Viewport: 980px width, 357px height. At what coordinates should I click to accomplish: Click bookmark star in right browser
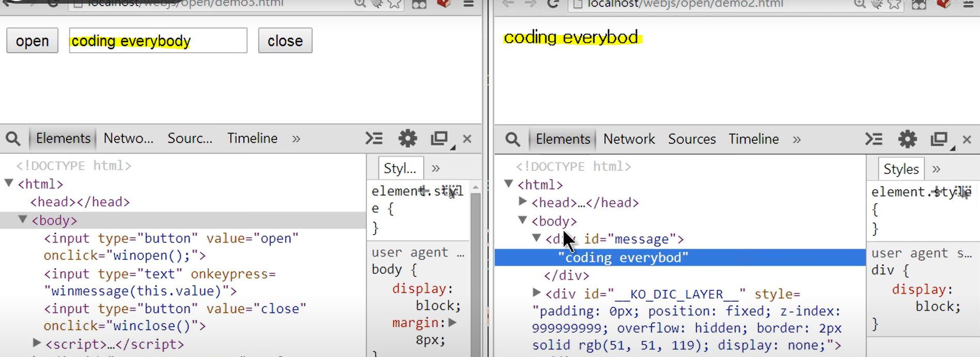pyautogui.click(x=894, y=4)
